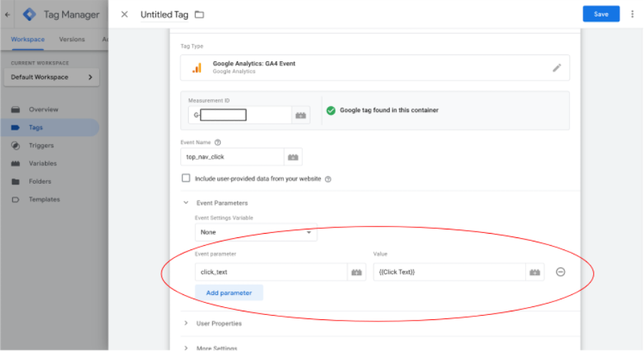
Task: Click the Templates icon in sidebar
Action: coord(16,200)
